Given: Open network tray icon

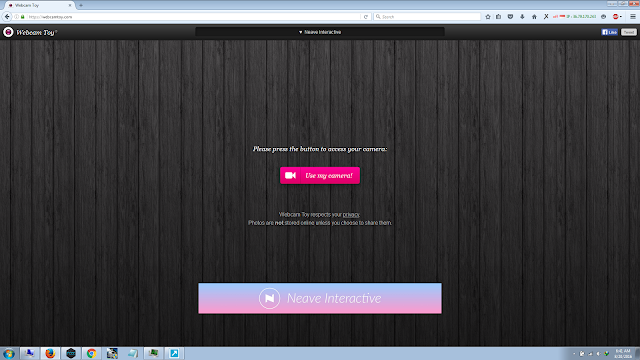Looking at the screenshot, I should [x=590, y=354].
